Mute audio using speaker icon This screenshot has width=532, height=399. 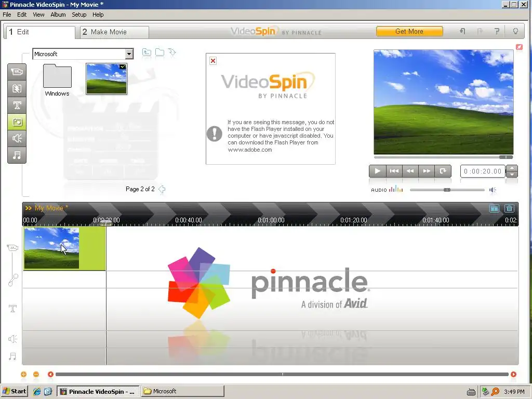(493, 190)
